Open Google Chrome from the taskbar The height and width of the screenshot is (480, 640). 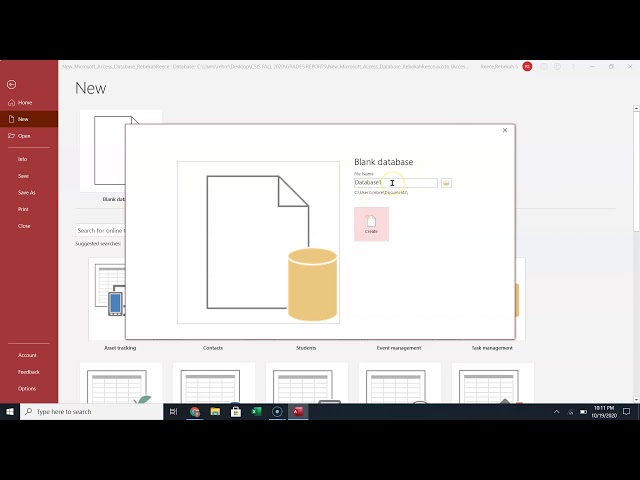click(195, 412)
